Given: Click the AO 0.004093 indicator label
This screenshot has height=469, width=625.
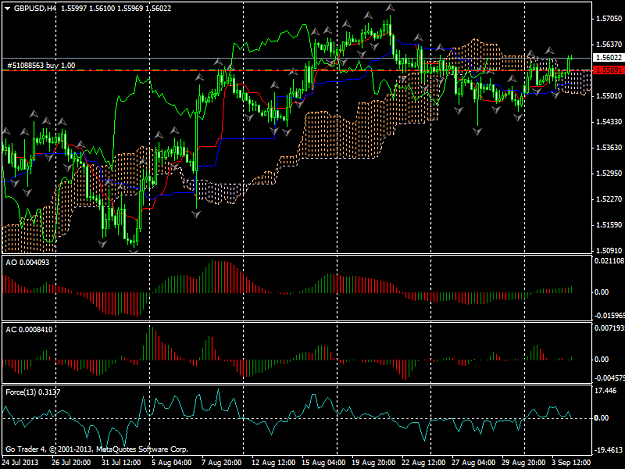Looking at the screenshot, I should (28, 262).
